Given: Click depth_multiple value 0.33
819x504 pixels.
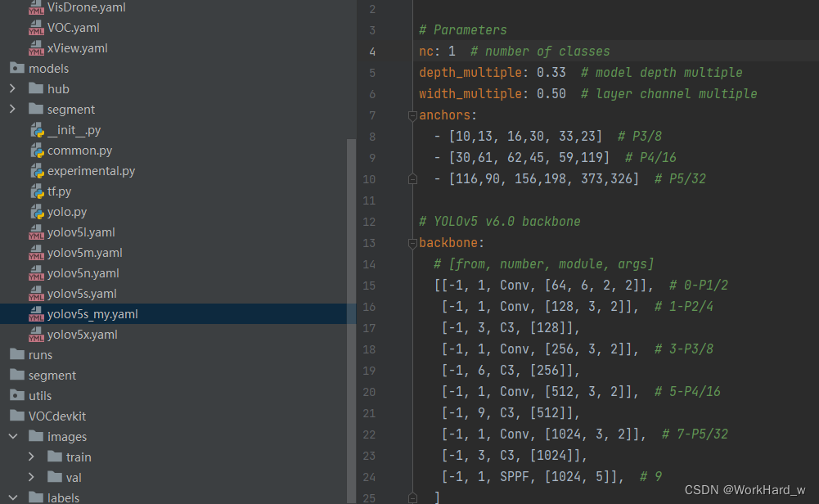Looking at the screenshot, I should (x=551, y=72).
